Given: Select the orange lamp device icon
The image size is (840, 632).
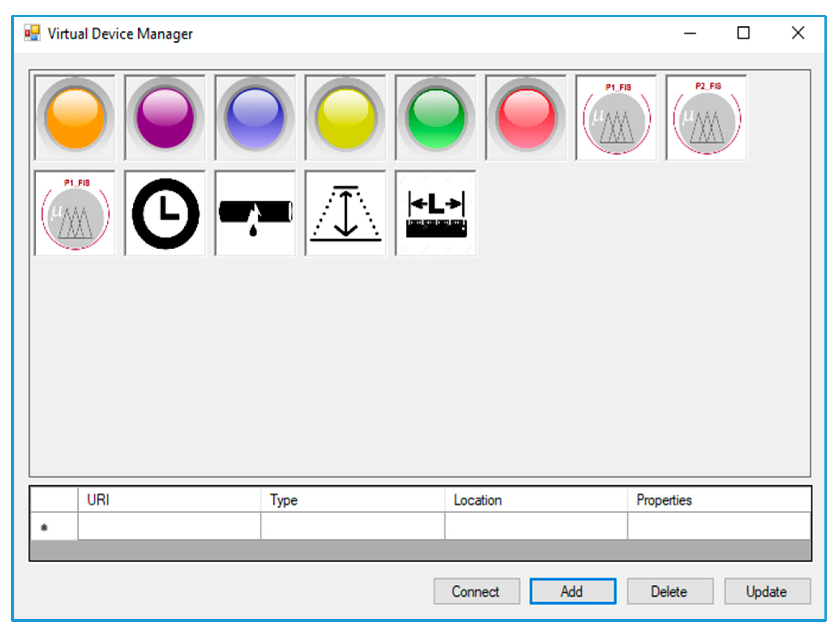Looking at the screenshot, I should point(75,118).
